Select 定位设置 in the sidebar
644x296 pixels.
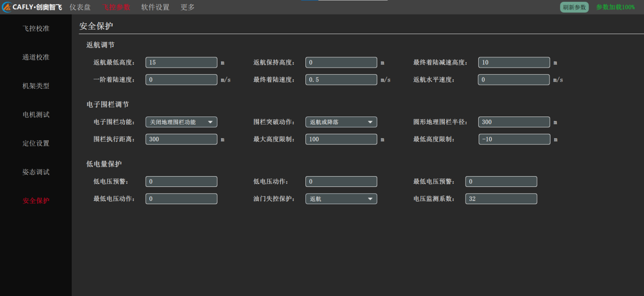pyautogui.click(x=36, y=144)
